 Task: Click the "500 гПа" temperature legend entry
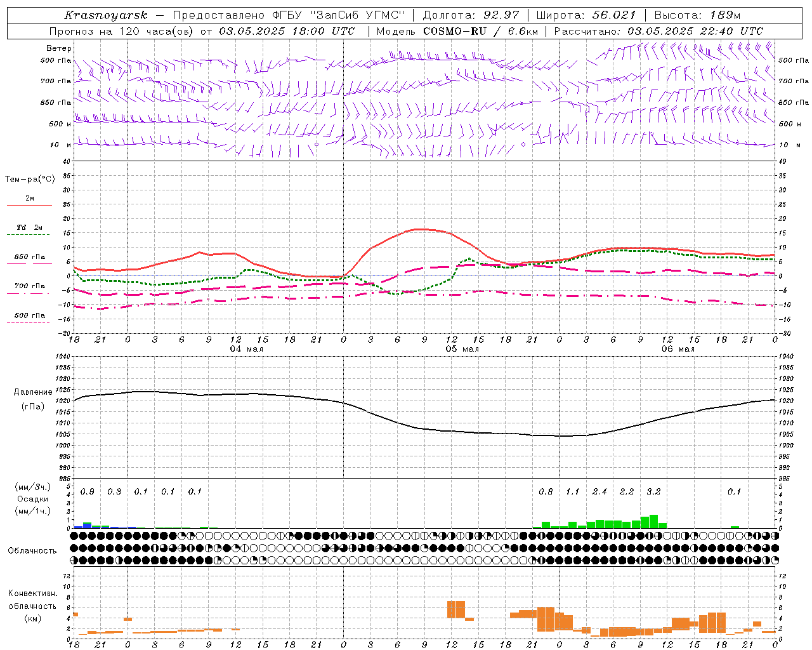[x=30, y=315]
